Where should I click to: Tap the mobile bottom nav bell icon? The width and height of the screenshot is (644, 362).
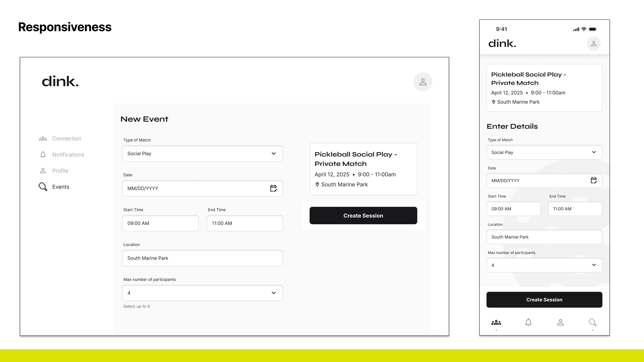click(528, 322)
